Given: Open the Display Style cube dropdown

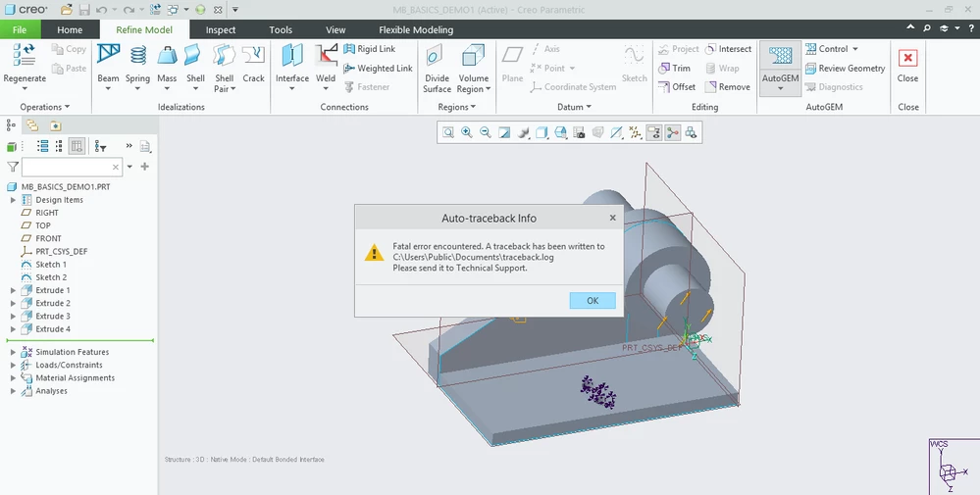Looking at the screenshot, I should [x=542, y=132].
